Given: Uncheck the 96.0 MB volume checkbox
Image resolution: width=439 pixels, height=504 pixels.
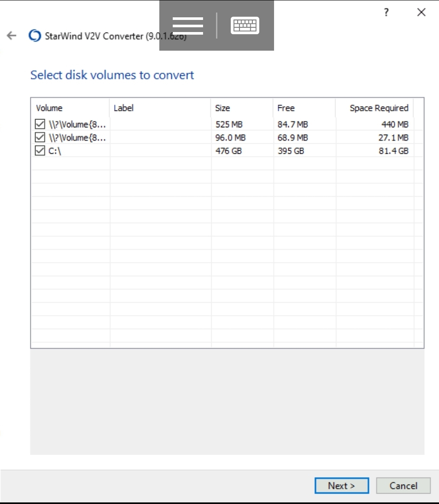Looking at the screenshot, I should [x=40, y=137].
